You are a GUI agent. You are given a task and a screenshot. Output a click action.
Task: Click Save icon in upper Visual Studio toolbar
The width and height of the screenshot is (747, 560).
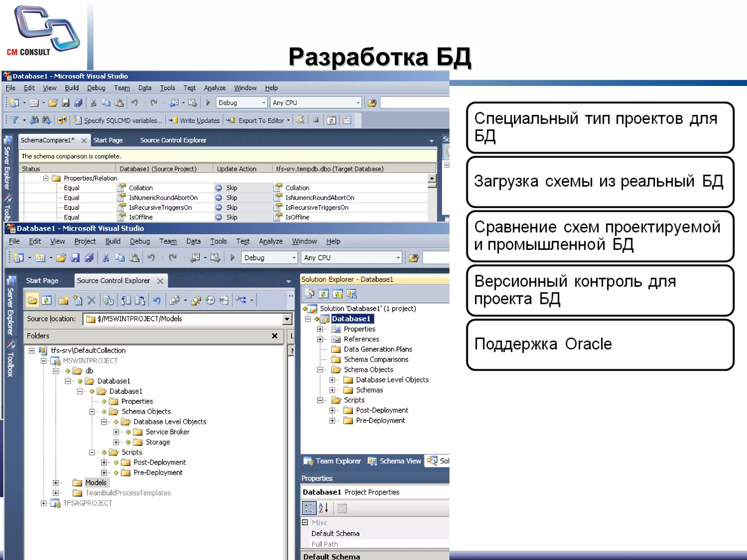[x=66, y=103]
